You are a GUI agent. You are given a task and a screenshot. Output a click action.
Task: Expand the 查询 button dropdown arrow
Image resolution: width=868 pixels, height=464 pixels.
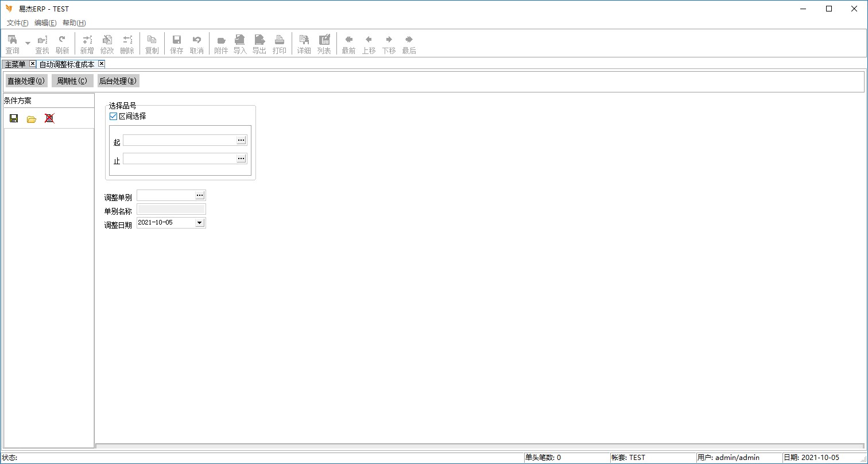click(28, 43)
